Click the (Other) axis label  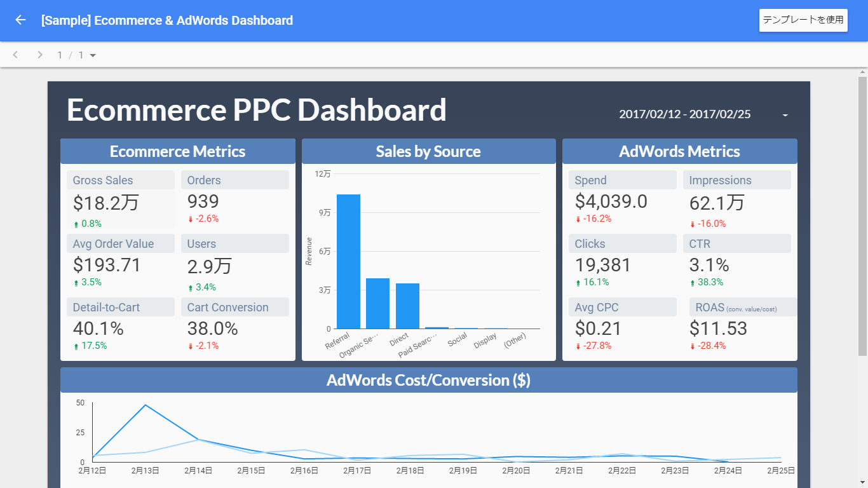pyautogui.click(x=515, y=341)
